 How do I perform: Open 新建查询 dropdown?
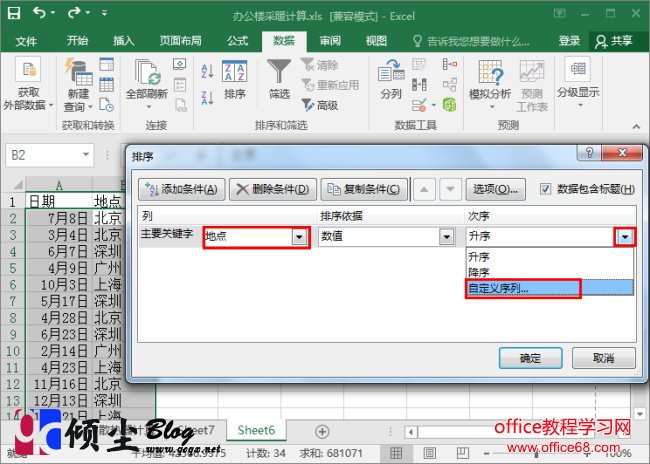(x=78, y=86)
